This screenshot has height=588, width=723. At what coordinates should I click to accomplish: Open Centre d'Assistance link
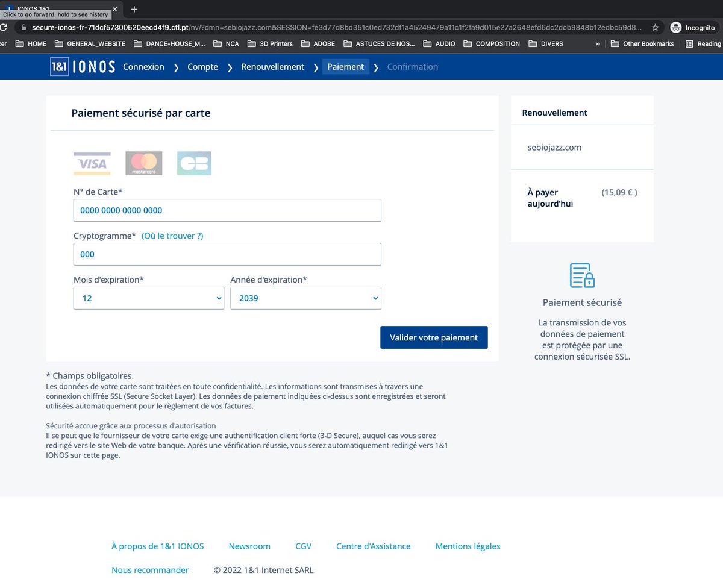pos(374,546)
